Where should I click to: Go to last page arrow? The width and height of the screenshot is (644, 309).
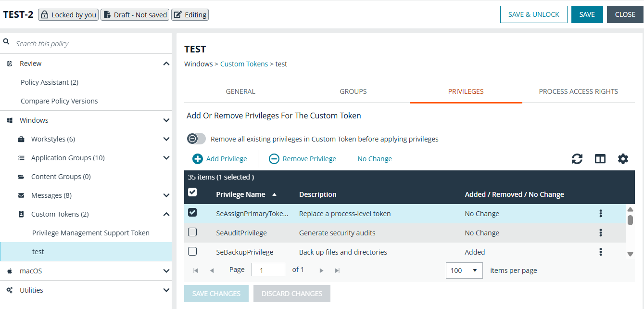pos(337,270)
